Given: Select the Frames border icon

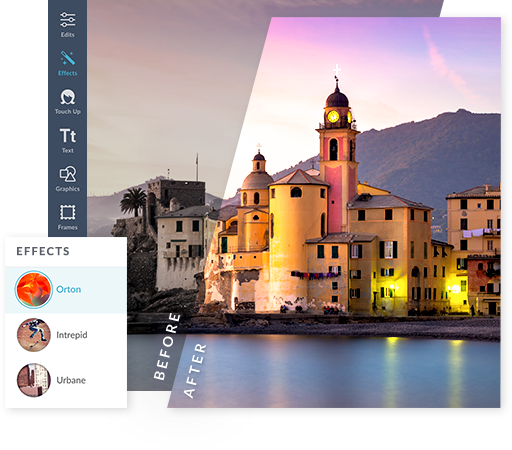Looking at the screenshot, I should (x=68, y=212).
